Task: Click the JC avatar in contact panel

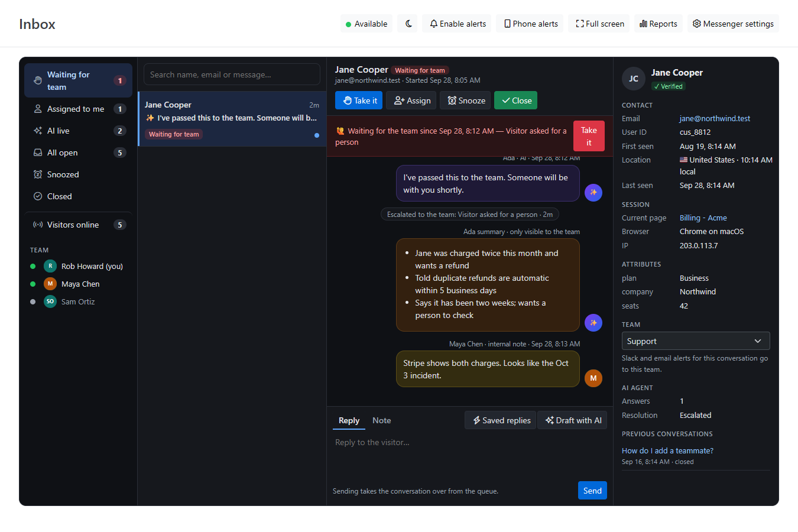Action: 634,79
